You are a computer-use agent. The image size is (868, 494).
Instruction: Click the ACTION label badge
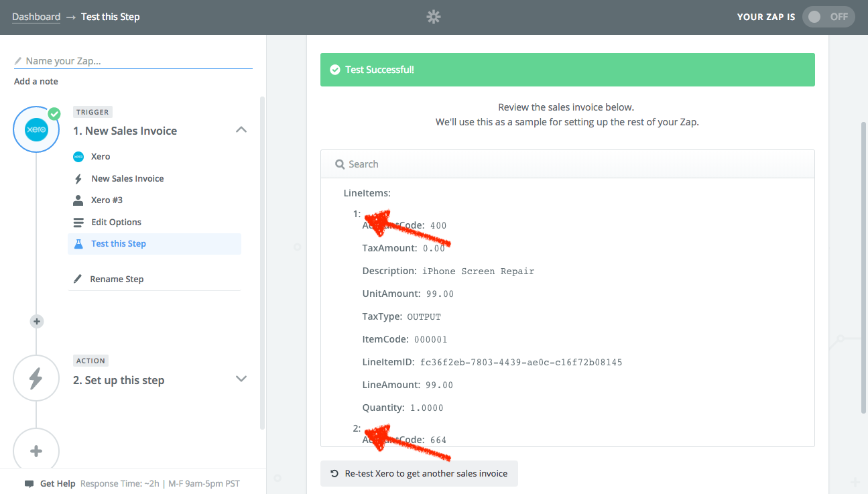pos(90,361)
